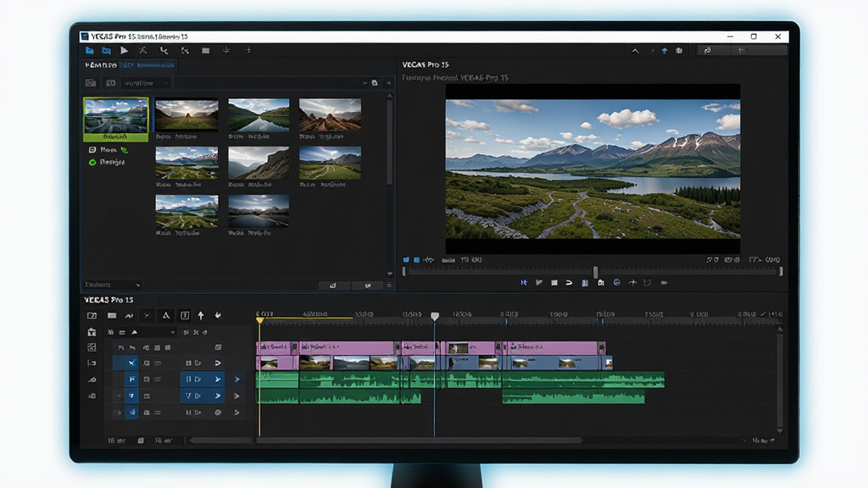Click the blue circular icon in preview transport

617,283
